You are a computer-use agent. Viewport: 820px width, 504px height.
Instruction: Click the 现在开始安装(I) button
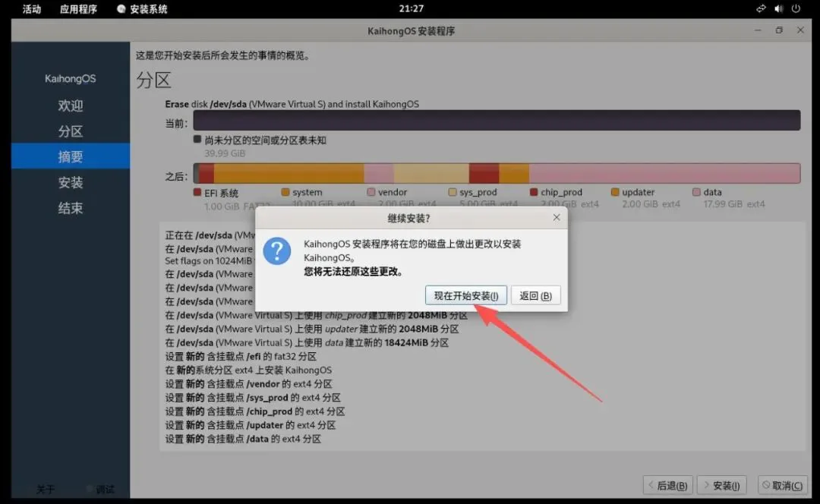click(x=465, y=295)
